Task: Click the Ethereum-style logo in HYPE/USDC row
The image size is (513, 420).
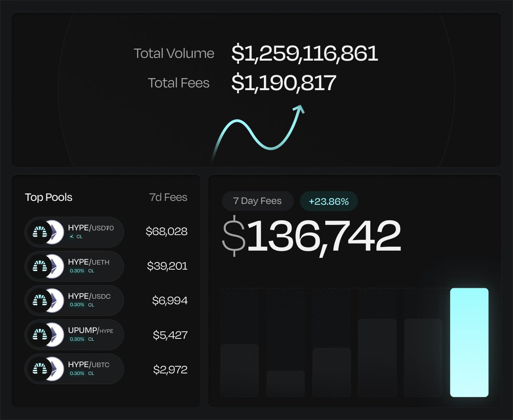Action: (57, 300)
